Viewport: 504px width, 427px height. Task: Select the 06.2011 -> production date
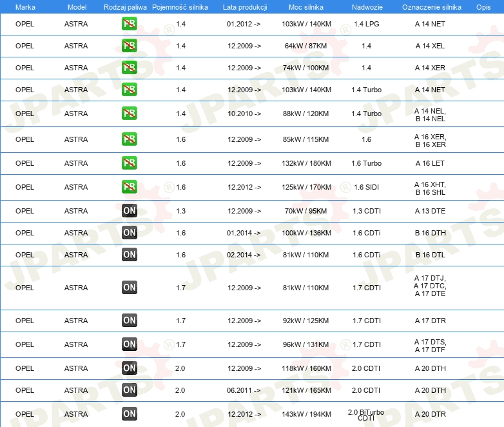tap(244, 390)
